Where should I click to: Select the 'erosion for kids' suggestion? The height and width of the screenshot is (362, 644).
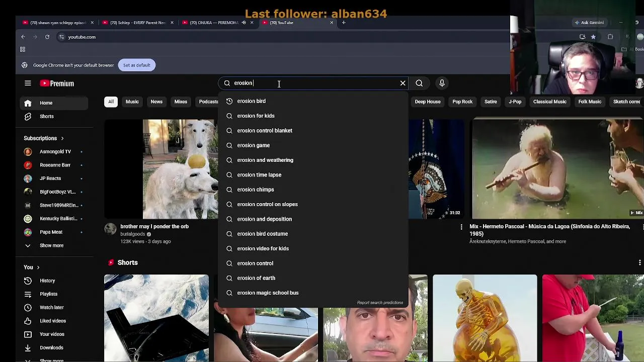click(313, 116)
